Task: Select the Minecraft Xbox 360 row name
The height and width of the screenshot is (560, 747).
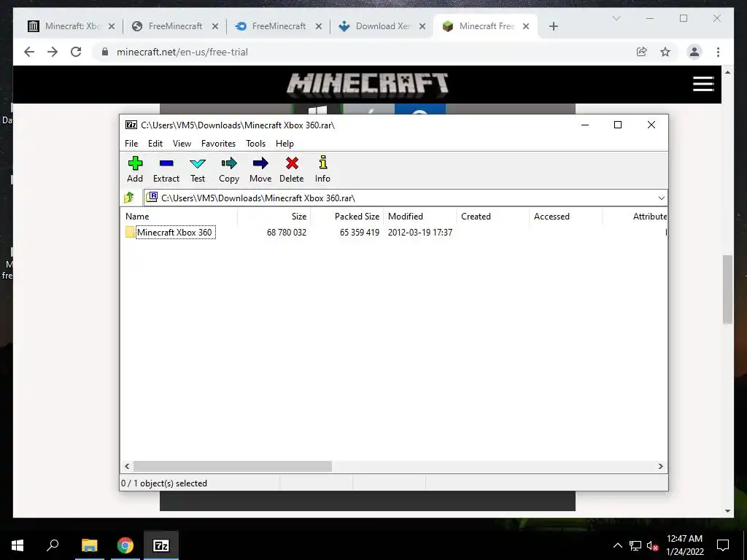Action: pyautogui.click(x=174, y=233)
